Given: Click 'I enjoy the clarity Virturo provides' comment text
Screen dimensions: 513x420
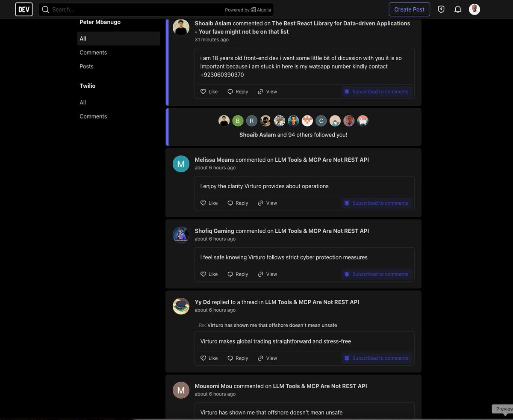Looking at the screenshot, I should pyautogui.click(x=264, y=186).
